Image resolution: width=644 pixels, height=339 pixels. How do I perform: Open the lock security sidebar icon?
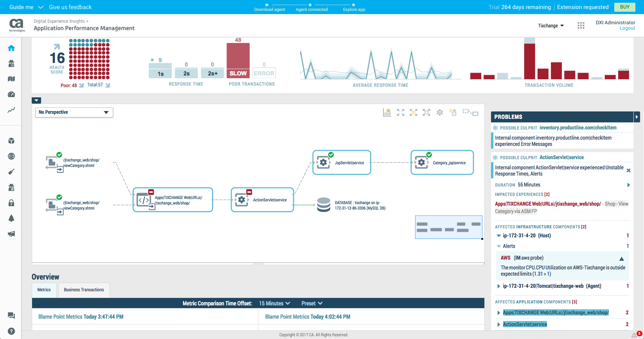click(11, 203)
